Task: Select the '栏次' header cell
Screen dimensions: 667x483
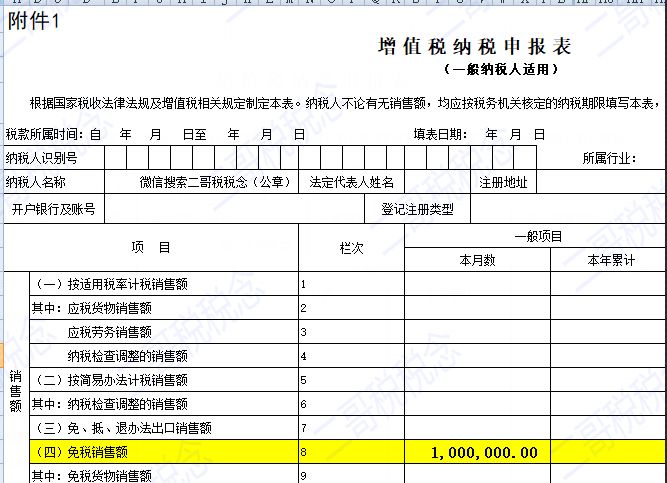Action: coord(351,247)
